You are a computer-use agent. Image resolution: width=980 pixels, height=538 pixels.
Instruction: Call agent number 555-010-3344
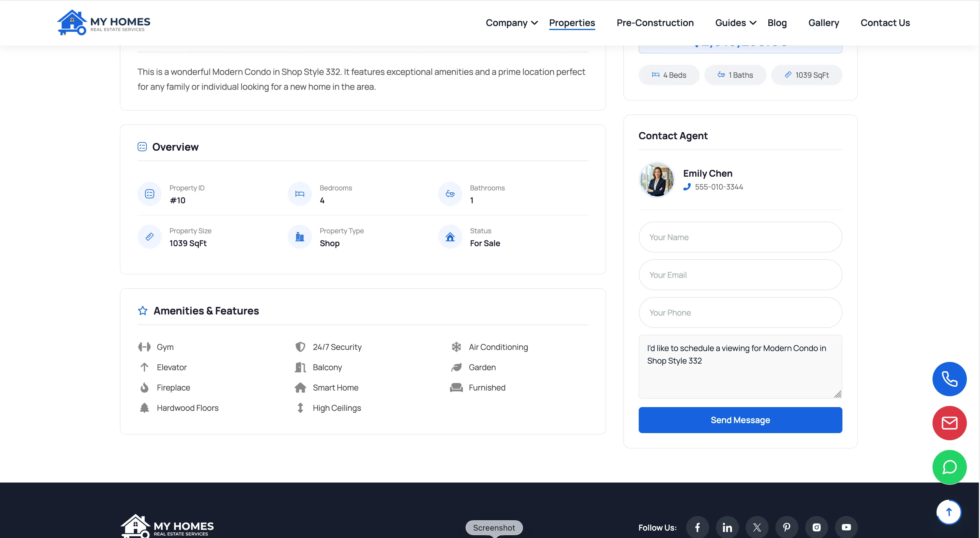(x=719, y=187)
